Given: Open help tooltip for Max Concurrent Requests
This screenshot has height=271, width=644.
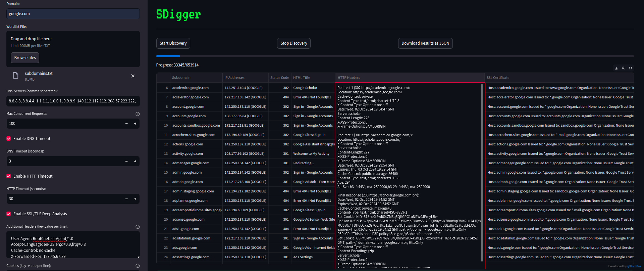Looking at the screenshot, I should pyautogui.click(x=138, y=114).
